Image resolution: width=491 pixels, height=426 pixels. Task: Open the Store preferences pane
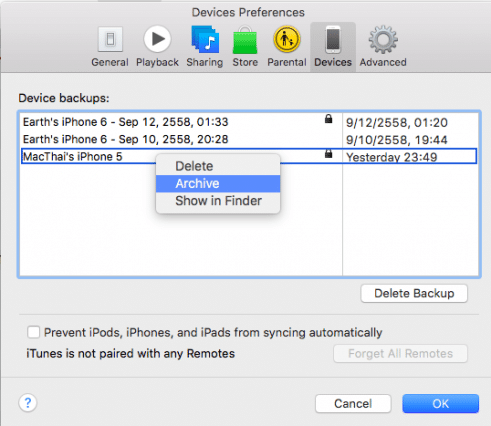coord(245,47)
